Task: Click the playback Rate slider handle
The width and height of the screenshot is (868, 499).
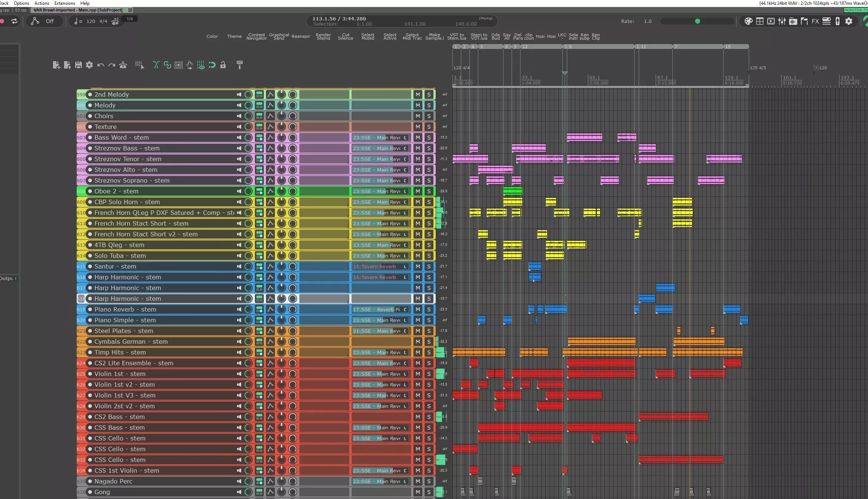Action: tap(698, 21)
